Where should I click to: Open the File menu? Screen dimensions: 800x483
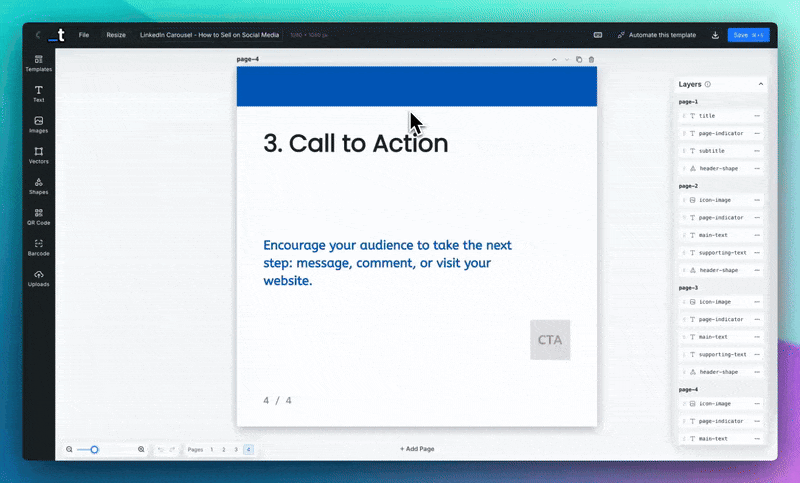pyautogui.click(x=84, y=35)
